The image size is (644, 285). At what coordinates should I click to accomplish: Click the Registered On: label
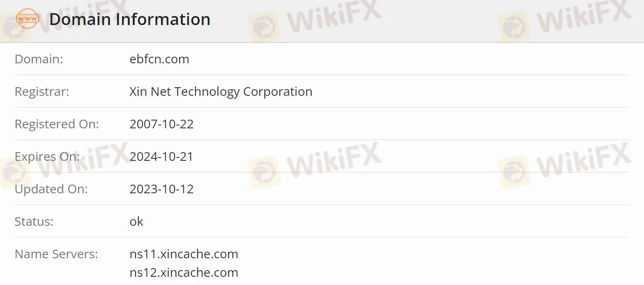[x=57, y=124]
